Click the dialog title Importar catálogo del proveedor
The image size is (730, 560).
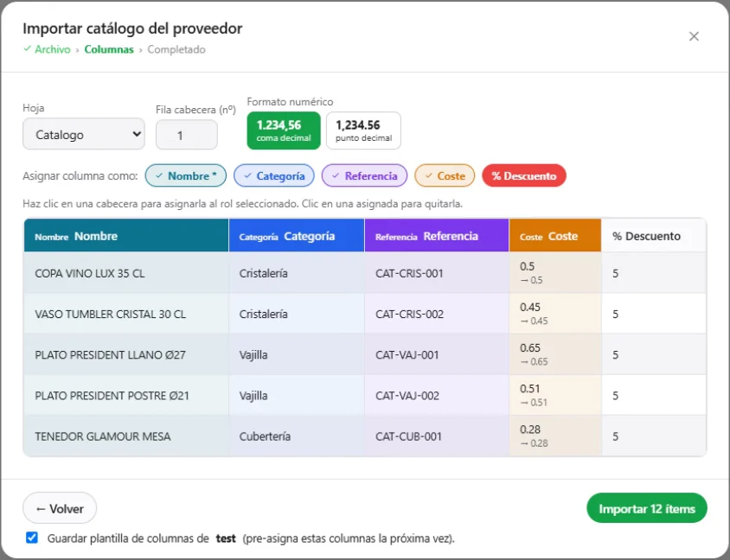132,29
